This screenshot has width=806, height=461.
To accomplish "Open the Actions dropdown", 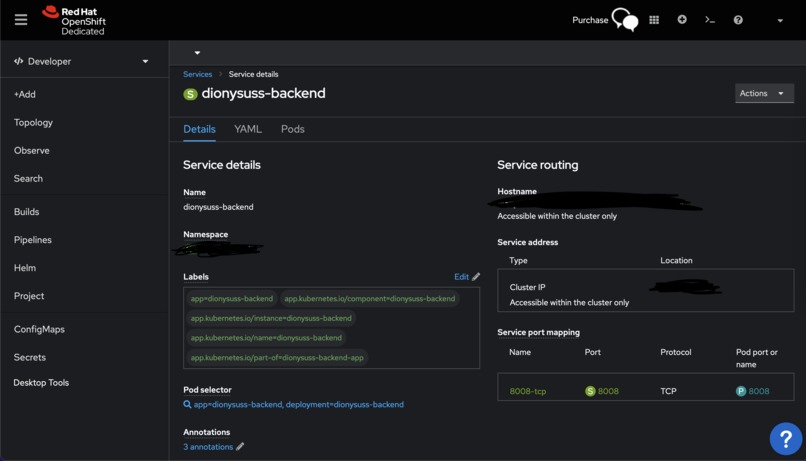I will (x=764, y=93).
